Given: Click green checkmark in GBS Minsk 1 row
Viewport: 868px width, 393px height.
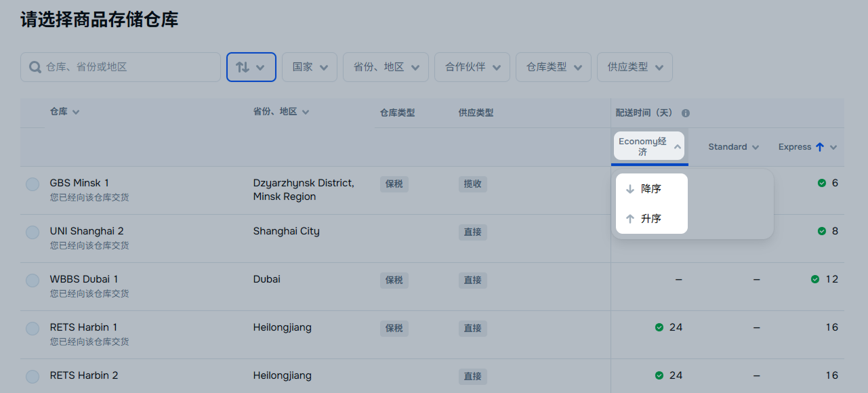Looking at the screenshot, I should click(822, 183).
